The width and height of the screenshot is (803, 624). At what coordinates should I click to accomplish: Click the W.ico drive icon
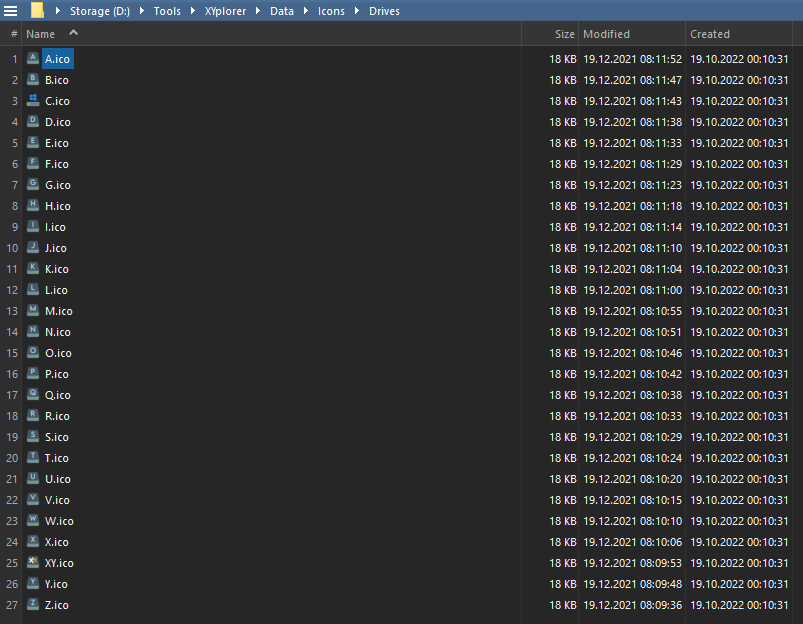[x=33, y=521]
